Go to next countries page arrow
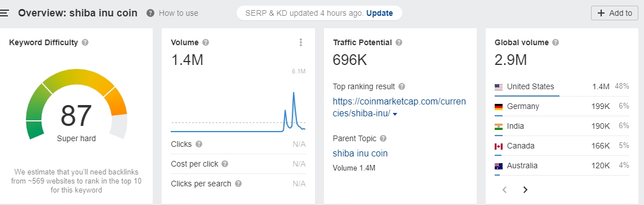644x205 pixels. pyautogui.click(x=525, y=190)
